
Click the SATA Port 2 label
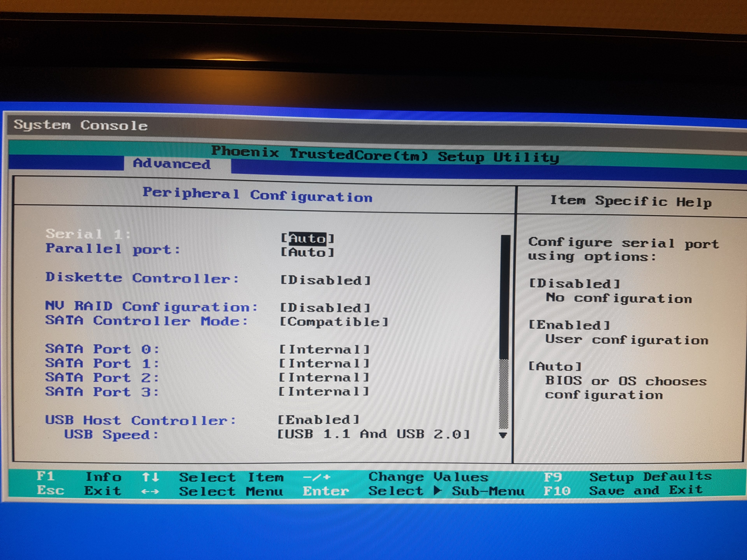coord(102,377)
